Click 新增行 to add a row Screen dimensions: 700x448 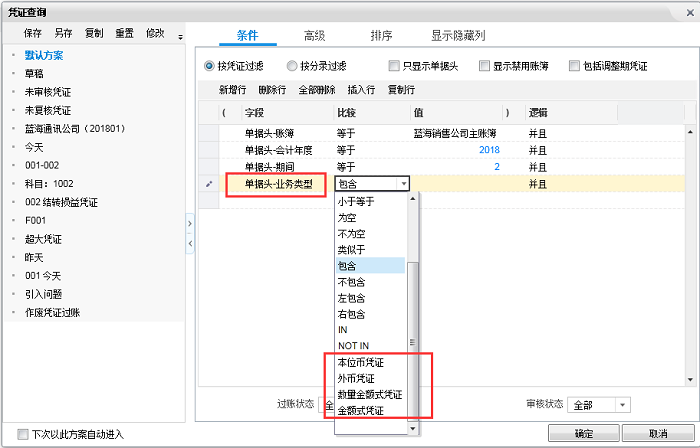[234, 90]
